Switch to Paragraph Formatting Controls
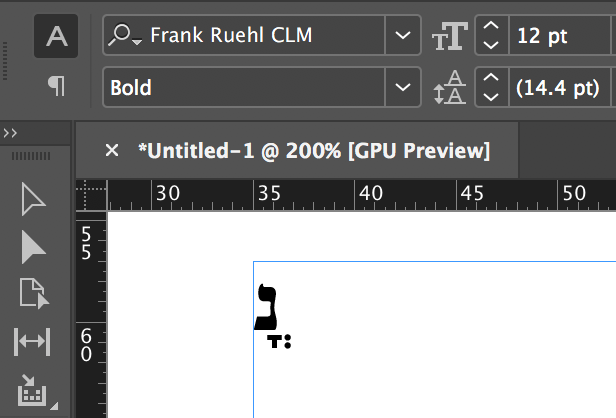Image resolution: width=616 pixels, height=418 pixels. pos(57,87)
